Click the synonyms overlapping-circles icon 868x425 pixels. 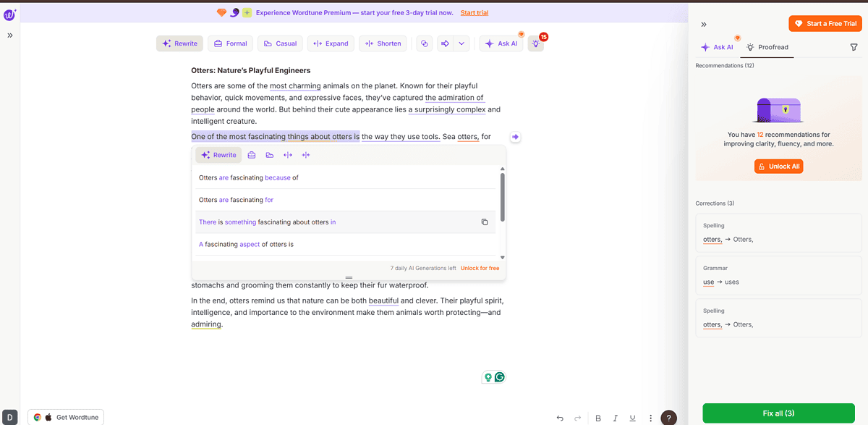pyautogui.click(x=425, y=43)
